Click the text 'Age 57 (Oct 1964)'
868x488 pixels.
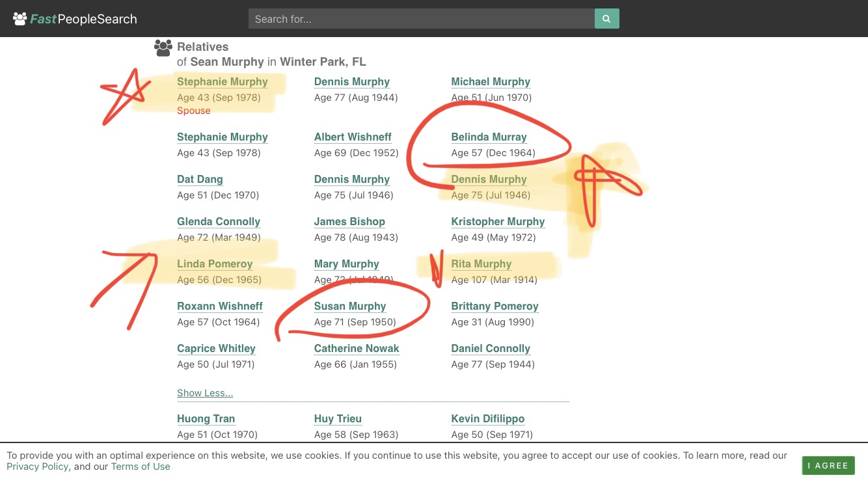[218, 322]
